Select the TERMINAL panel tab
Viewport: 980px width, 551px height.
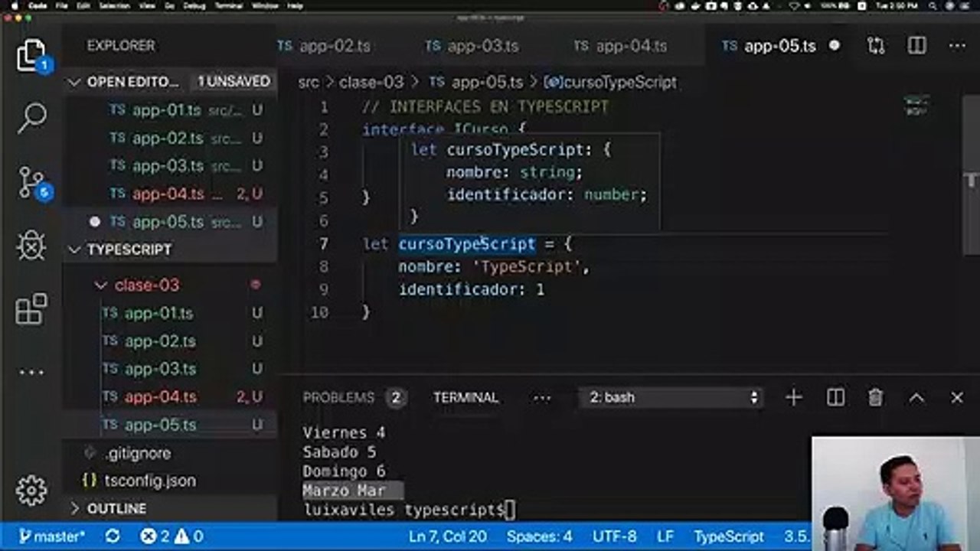coord(465,397)
